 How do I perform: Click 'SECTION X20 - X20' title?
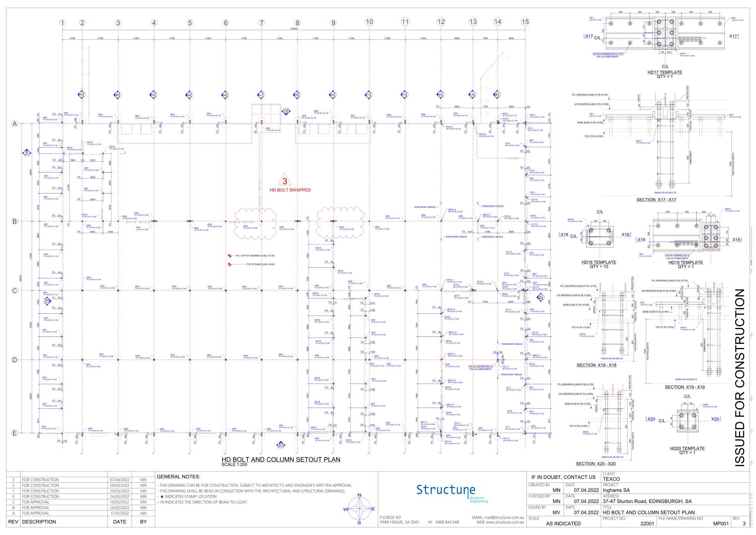click(x=596, y=464)
